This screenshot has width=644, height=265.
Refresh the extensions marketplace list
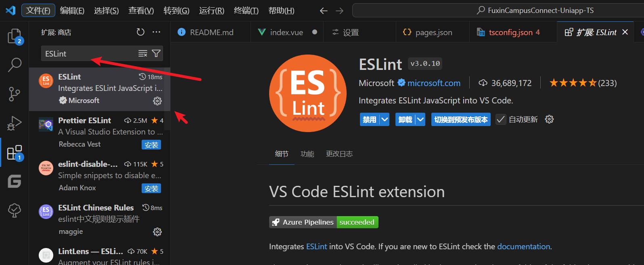[140, 32]
